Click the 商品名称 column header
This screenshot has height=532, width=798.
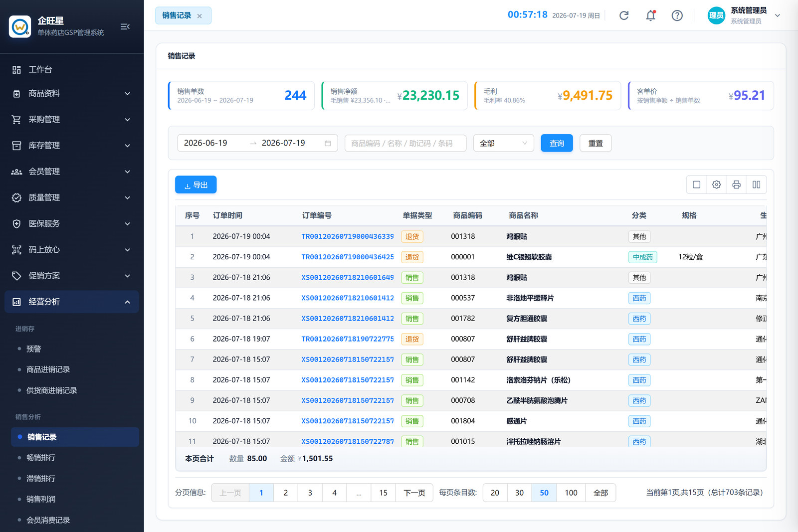pos(523,215)
